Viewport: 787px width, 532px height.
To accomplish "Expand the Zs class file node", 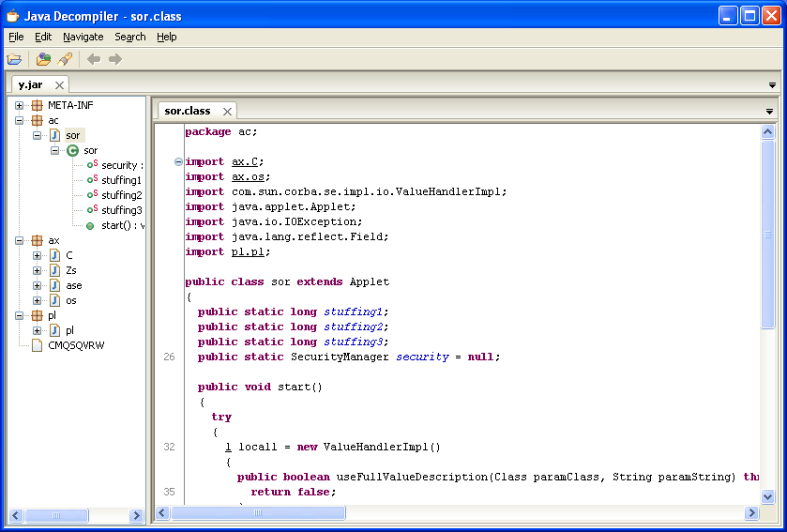I will (x=38, y=270).
